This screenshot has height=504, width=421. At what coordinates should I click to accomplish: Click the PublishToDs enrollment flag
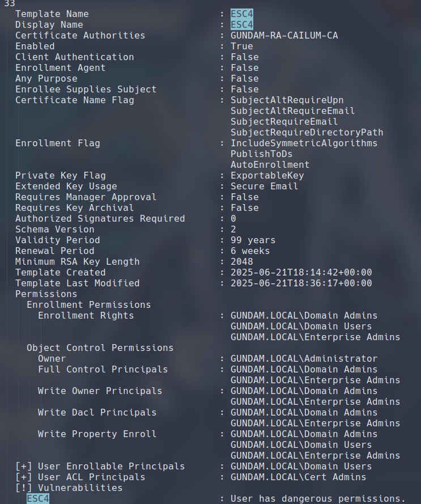pyautogui.click(x=261, y=154)
